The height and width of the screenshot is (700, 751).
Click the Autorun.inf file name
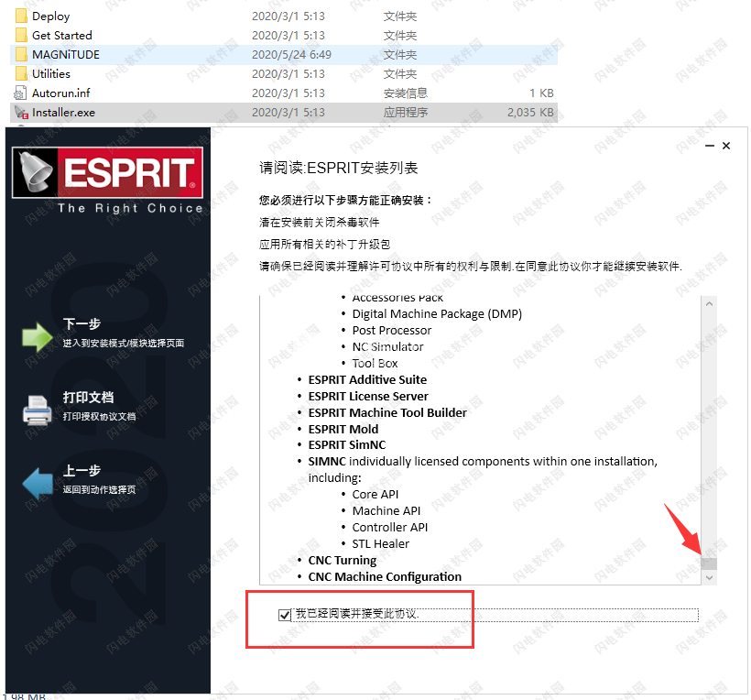[60, 93]
